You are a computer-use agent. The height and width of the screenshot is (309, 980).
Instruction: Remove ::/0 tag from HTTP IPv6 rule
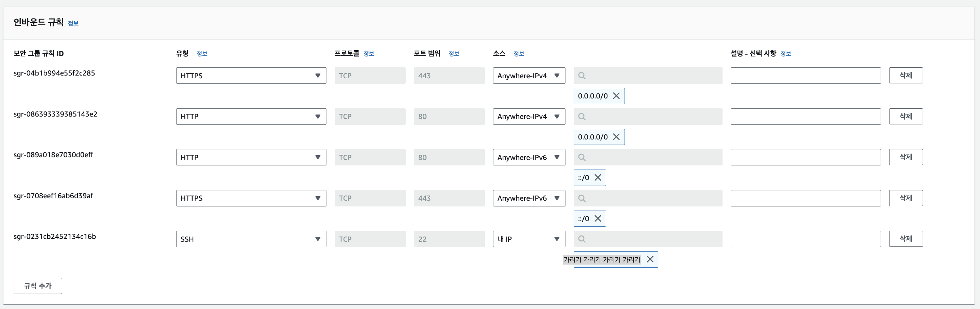point(598,177)
